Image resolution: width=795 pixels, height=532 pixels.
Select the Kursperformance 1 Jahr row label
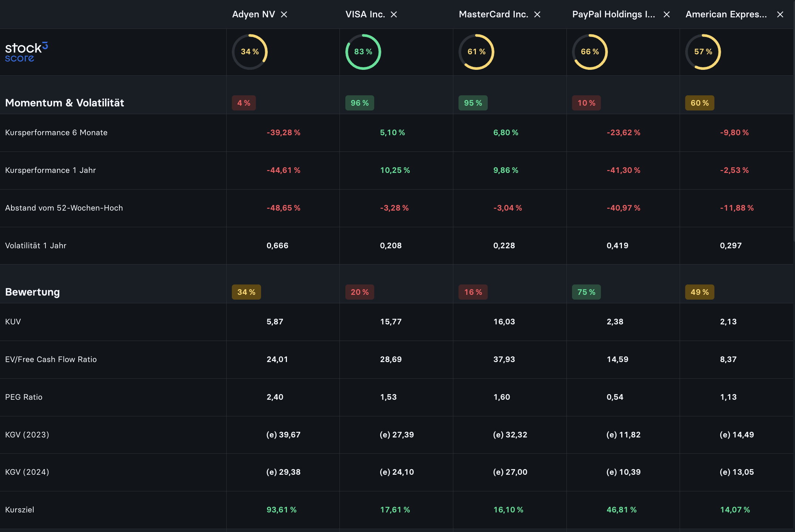(50, 170)
